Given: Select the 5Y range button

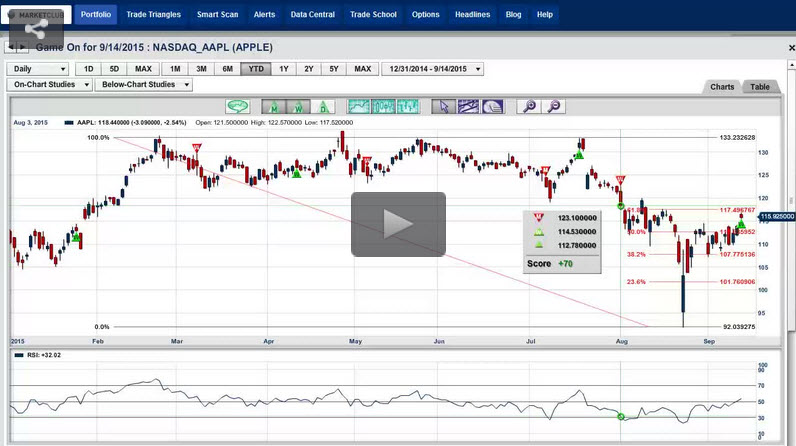Looking at the screenshot, I should pyautogui.click(x=334, y=69).
